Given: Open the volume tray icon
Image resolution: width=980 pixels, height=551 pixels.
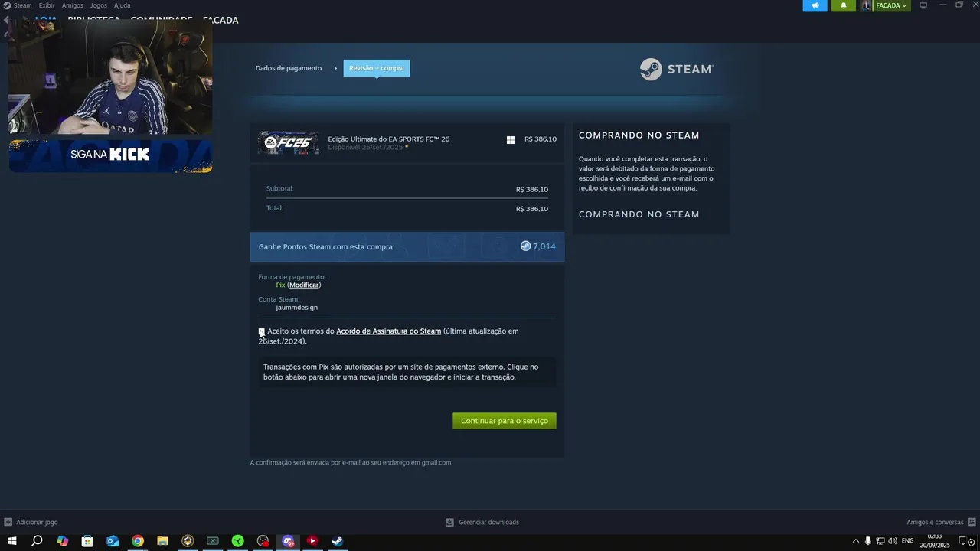Looking at the screenshot, I should click(x=893, y=541).
